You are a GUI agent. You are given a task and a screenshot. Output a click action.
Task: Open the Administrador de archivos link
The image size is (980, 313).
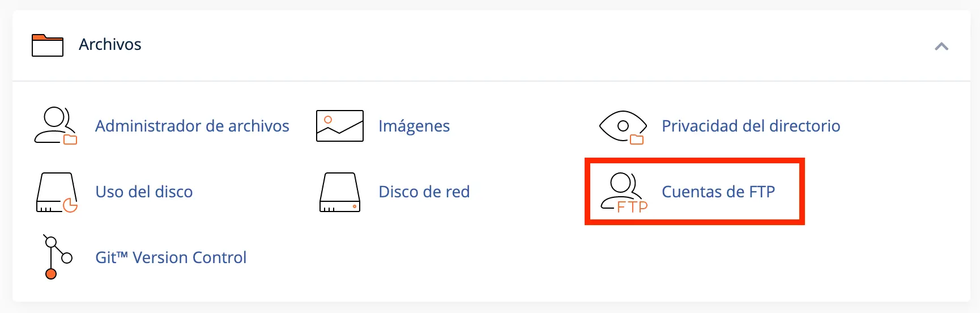pyautogui.click(x=192, y=126)
